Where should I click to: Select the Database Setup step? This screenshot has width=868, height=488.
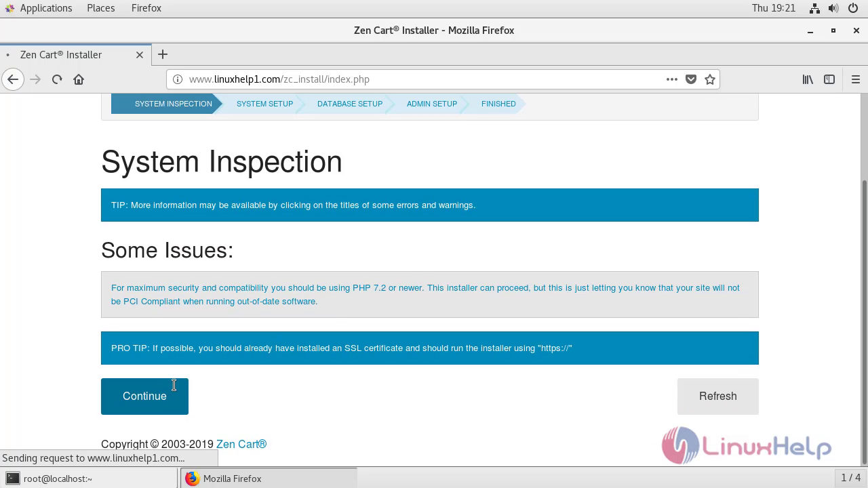(x=350, y=104)
